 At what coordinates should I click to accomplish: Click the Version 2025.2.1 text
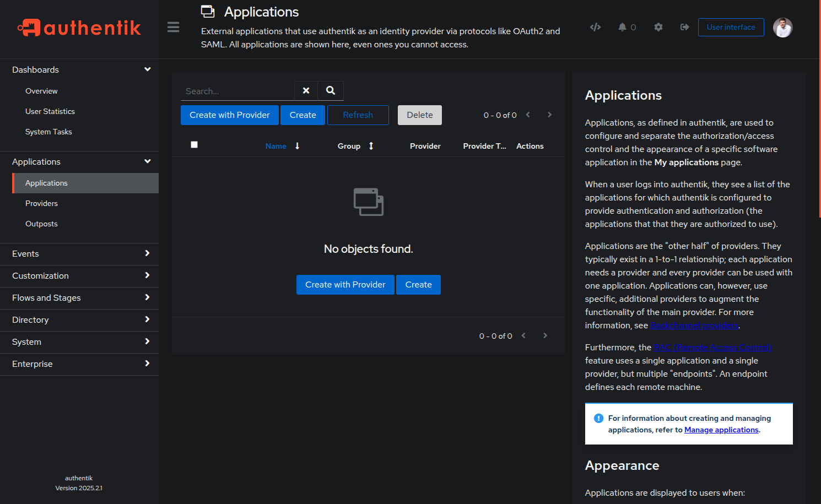pyautogui.click(x=79, y=488)
